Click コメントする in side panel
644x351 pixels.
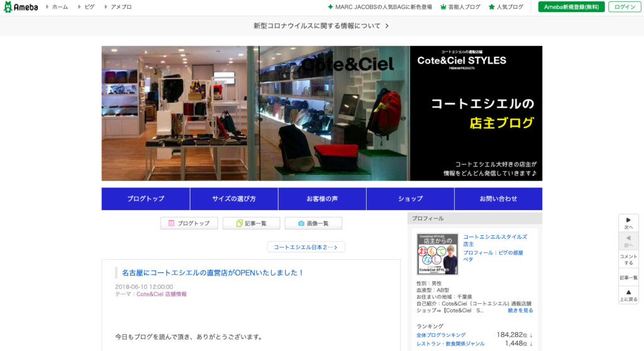pyautogui.click(x=628, y=260)
